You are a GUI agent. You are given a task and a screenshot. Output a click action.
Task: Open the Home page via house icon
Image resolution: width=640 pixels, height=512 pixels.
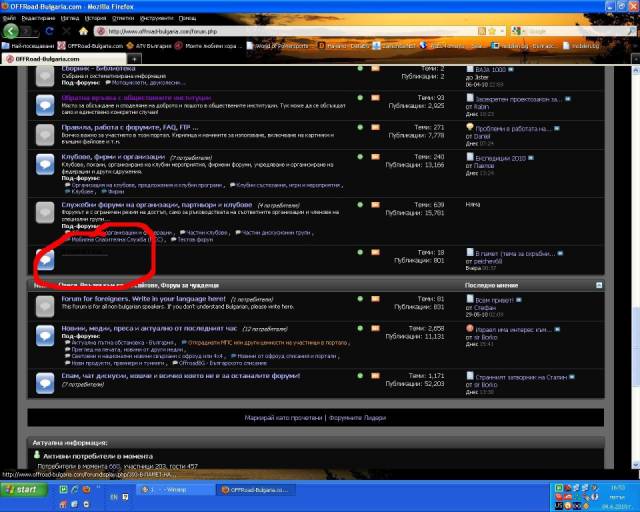pos(83,31)
